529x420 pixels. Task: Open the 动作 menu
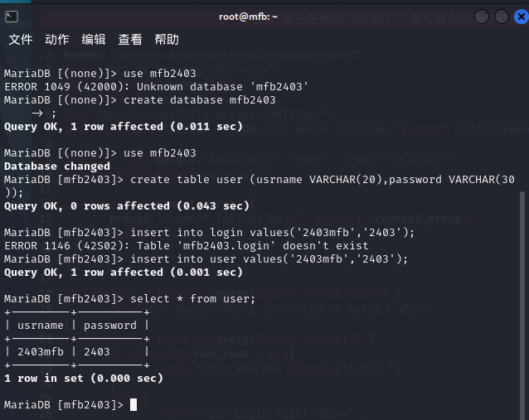pos(57,40)
